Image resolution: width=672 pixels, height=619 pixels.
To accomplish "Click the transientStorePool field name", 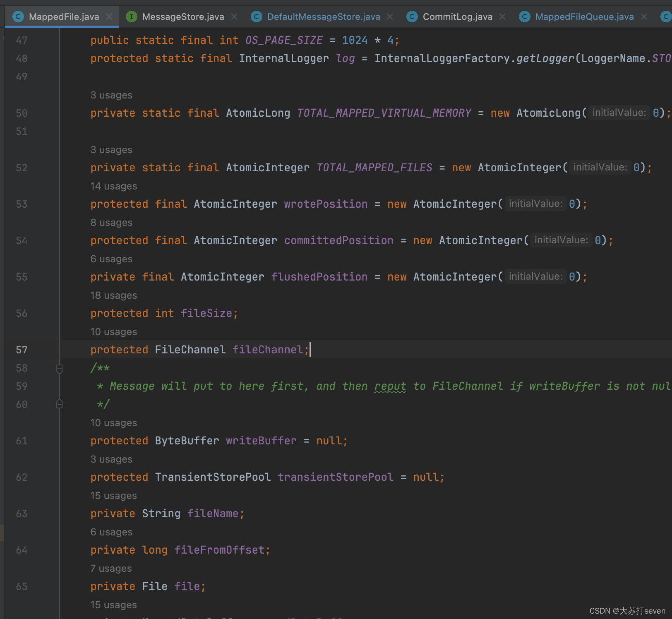I will pos(336,477).
